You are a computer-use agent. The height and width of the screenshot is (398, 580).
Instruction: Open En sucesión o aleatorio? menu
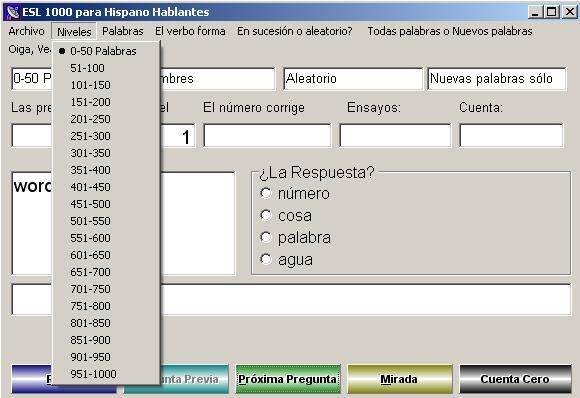pos(295,31)
